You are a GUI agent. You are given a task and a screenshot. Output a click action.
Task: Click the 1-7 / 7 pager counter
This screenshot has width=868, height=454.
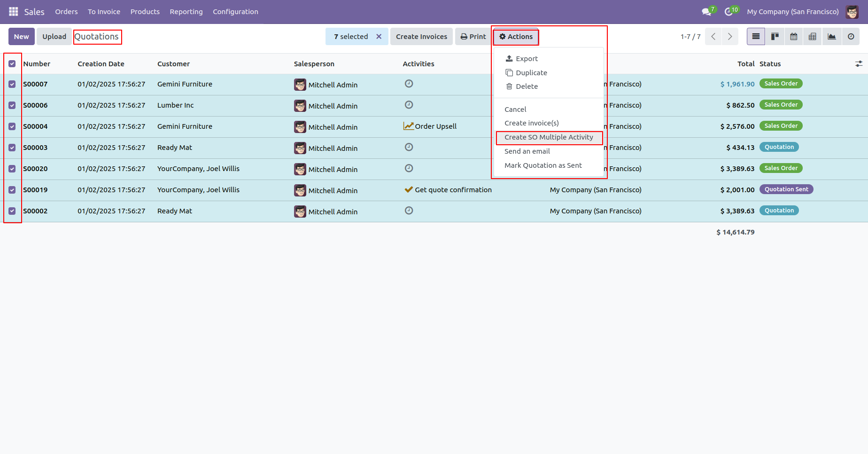(690, 37)
